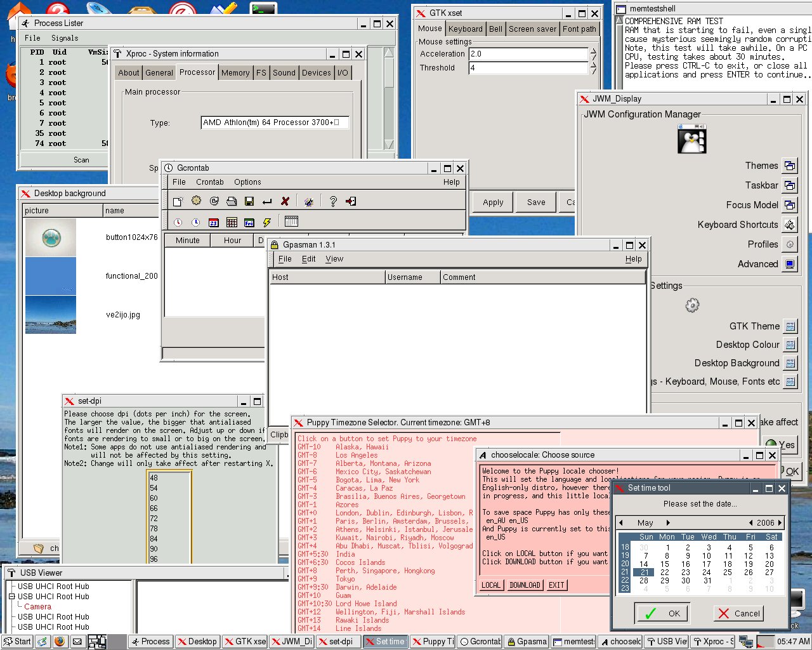The height and width of the screenshot is (650, 812).
Task: Open Taskbar settings icon button in JWM Configuration
Action: [x=790, y=185]
